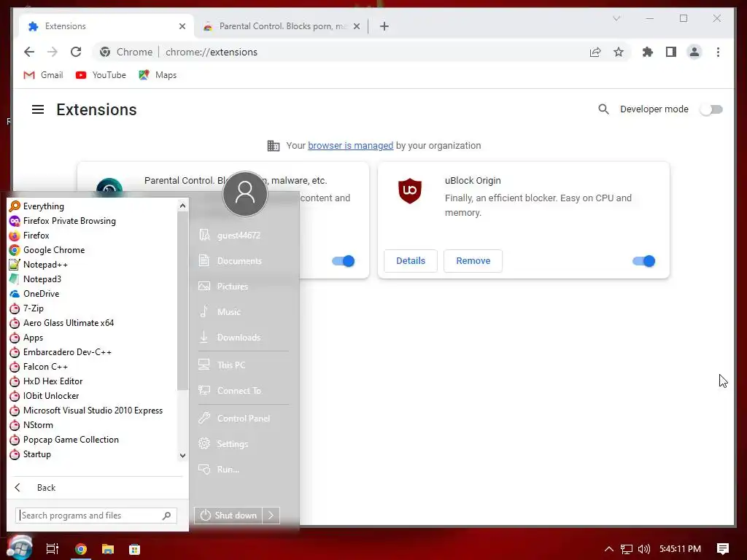The width and height of the screenshot is (747, 560).
Task: Open Microsoft Visual Studio 2010 Express folder
Action: (x=93, y=411)
